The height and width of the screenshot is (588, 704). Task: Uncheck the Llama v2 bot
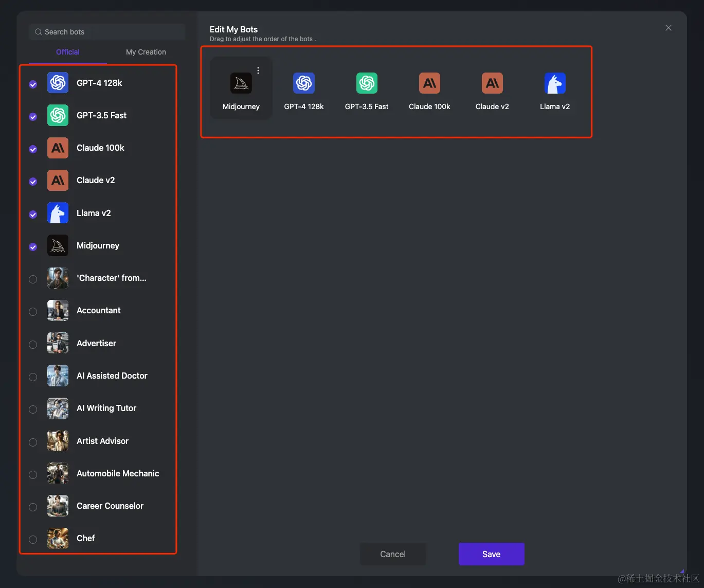pos(33,215)
